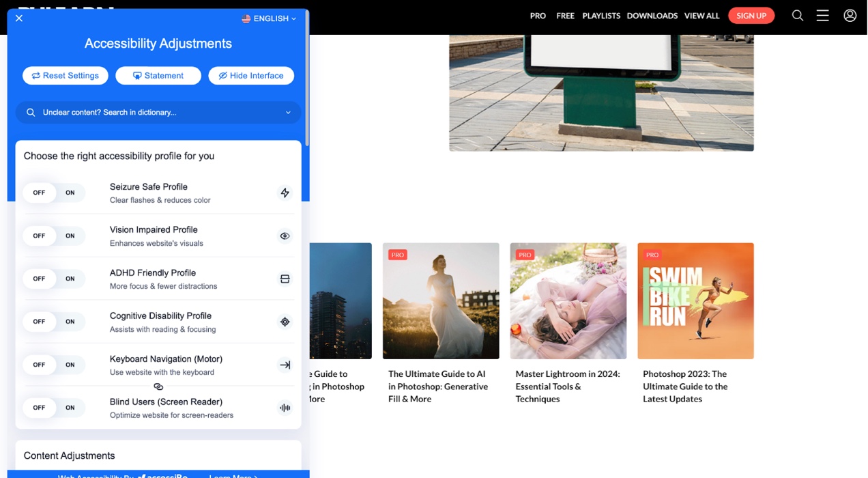Click the accessibility panel scrollbar
This screenshot has width=868, height=478.
click(307, 79)
